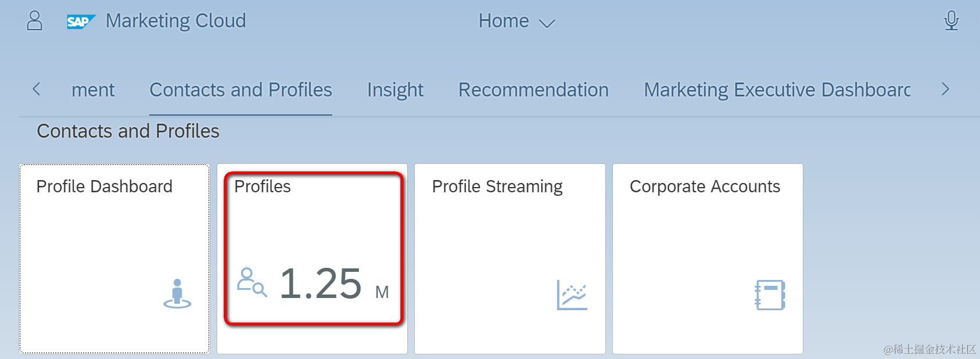
Task: Switch to the partially visible 'ment' tab
Action: click(x=93, y=90)
